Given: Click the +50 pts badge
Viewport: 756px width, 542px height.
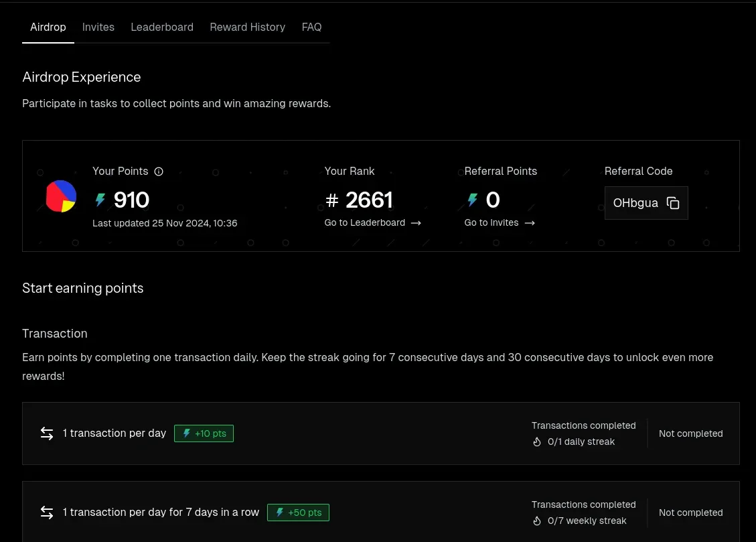Looking at the screenshot, I should 299,513.
